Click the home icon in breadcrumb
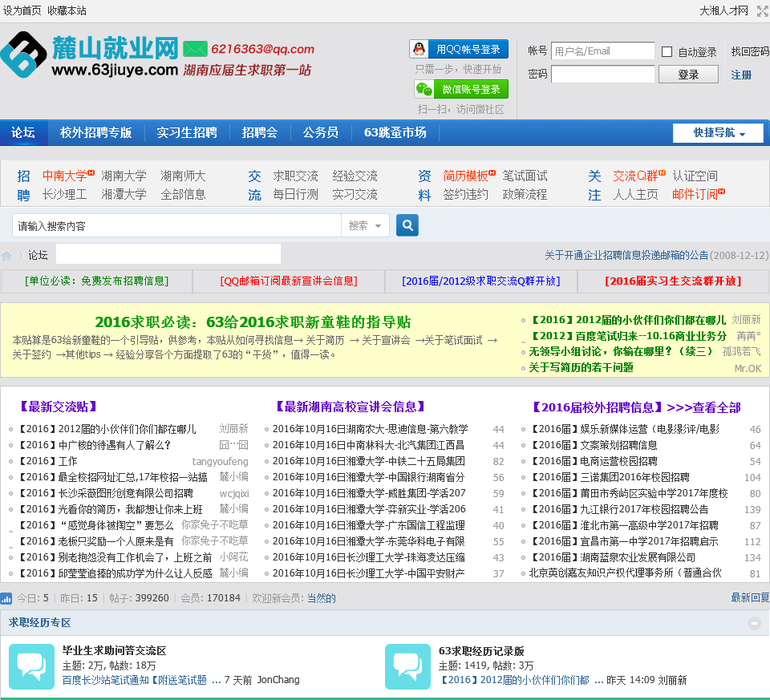770x700 pixels. coord(7,255)
